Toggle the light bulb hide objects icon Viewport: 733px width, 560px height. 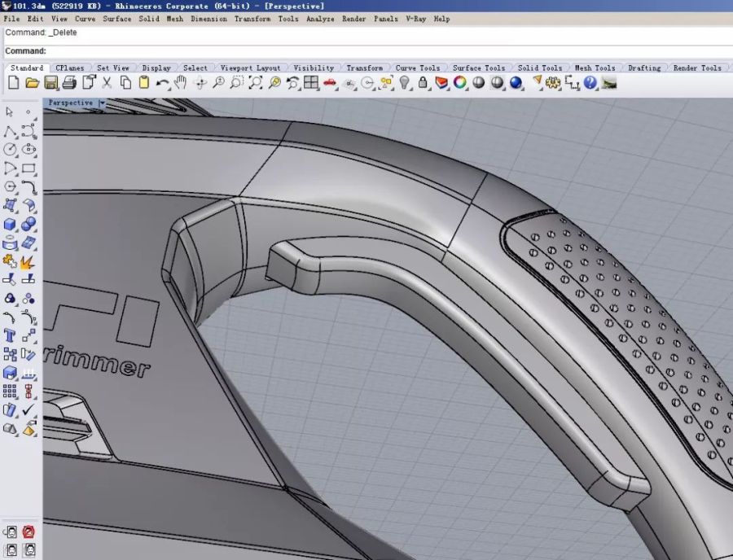(405, 82)
